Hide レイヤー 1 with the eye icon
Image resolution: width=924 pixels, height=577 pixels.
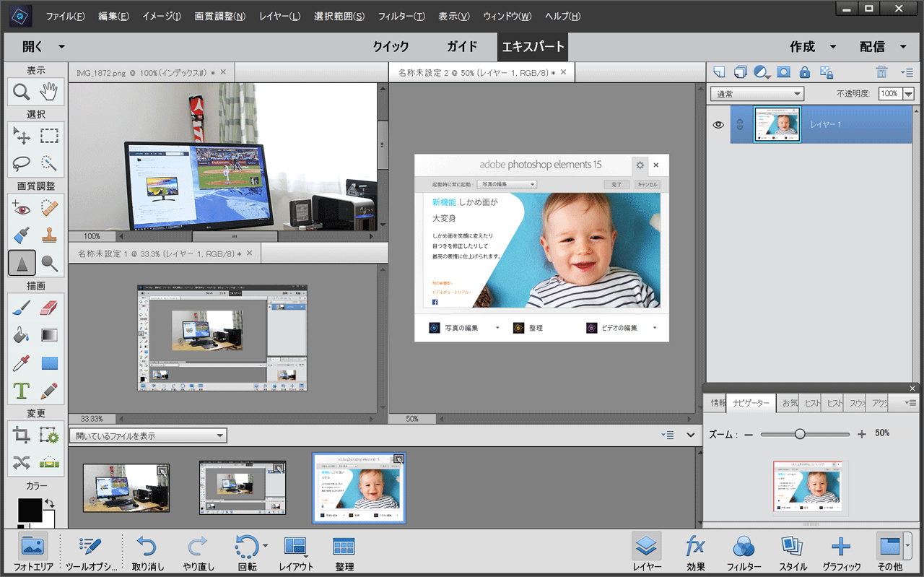coord(718,125)
